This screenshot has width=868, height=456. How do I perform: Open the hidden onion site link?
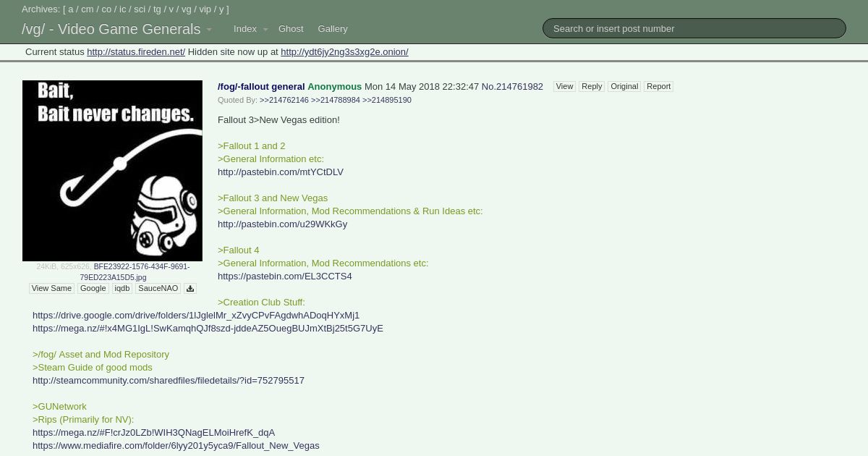point(344,52)
